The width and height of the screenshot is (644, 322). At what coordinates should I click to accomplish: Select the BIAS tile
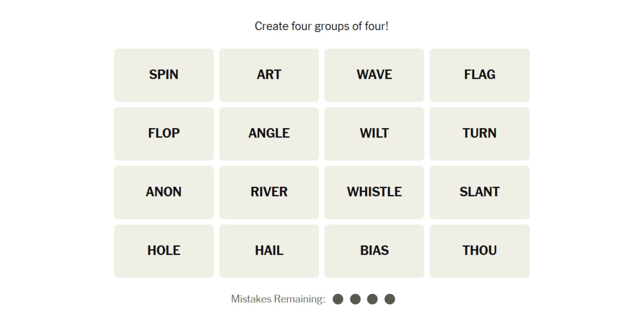point(374,251)
